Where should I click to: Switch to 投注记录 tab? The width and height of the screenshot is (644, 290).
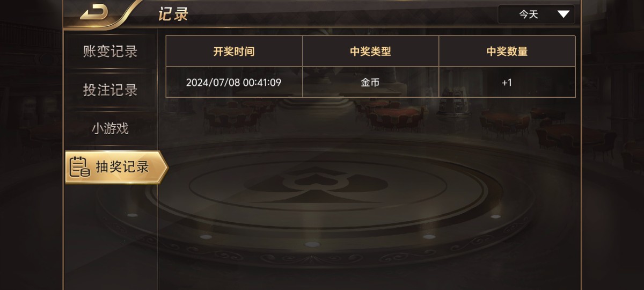pyautogui.click(x=110, y=90)
